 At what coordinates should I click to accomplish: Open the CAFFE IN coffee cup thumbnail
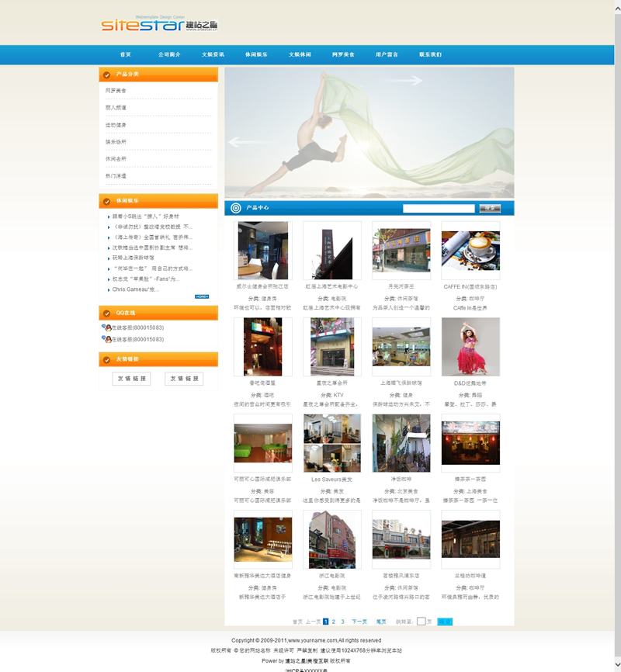click(470, 250)
